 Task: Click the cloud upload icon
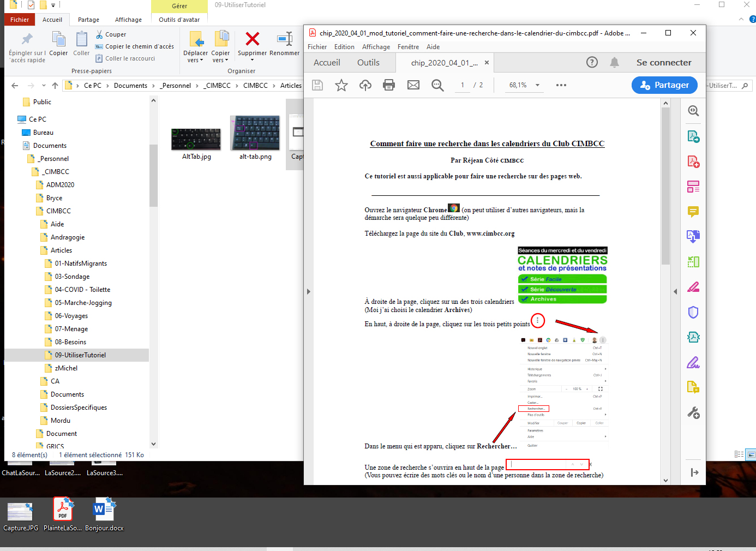tap(365, 85)
